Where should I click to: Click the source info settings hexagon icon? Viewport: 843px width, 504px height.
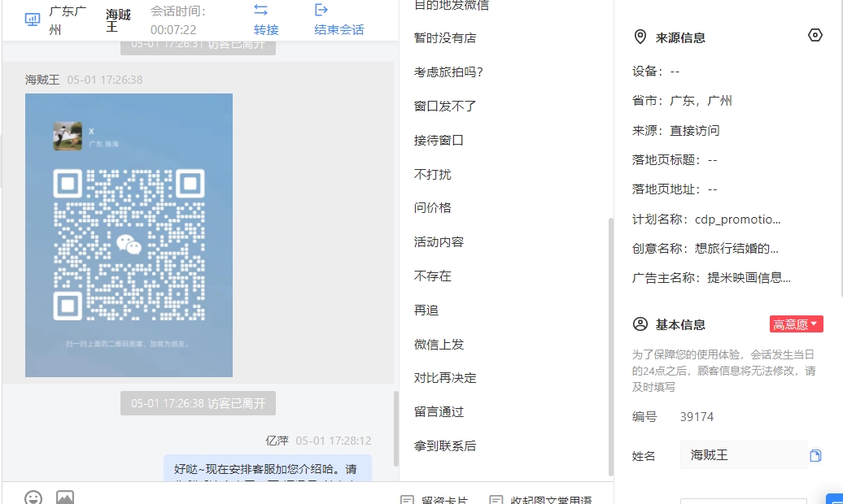(x=815, y=36)
